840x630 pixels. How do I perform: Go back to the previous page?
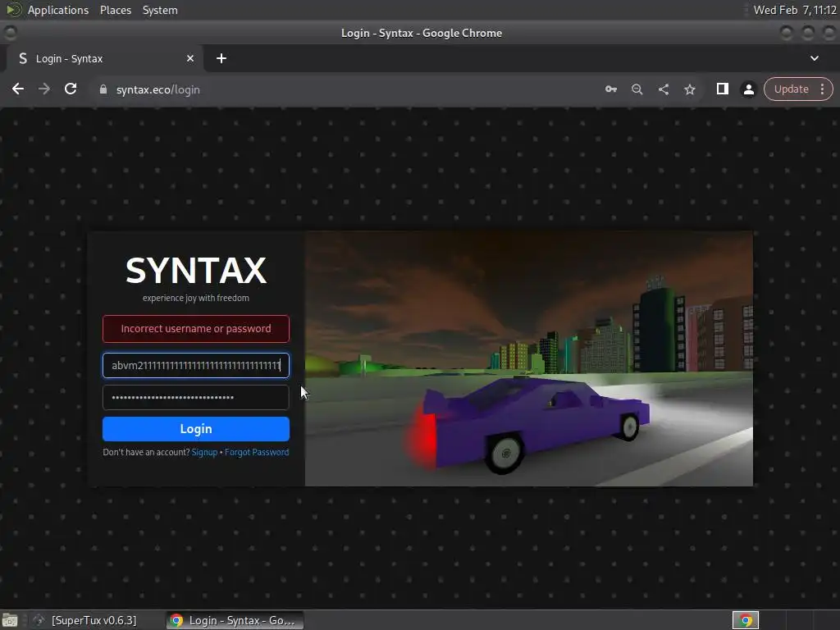[x=18, y=89]
